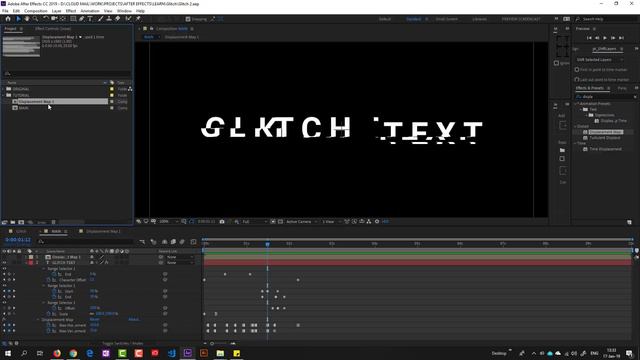Click the Reset link of Displacement Map
The image size is (640, 360).
click(94, 320)
